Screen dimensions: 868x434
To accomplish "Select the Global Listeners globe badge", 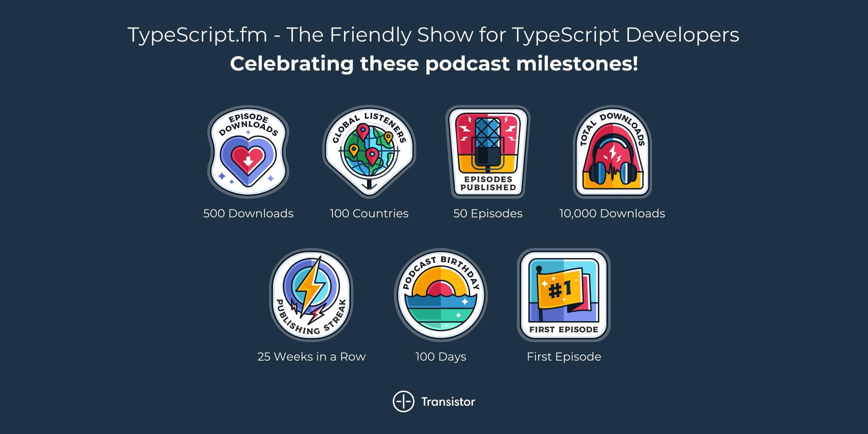I will point(369,152).
